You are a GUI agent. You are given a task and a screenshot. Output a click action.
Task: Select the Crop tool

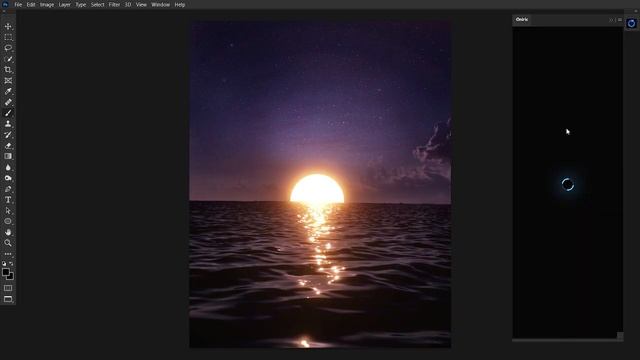point(8,70)
